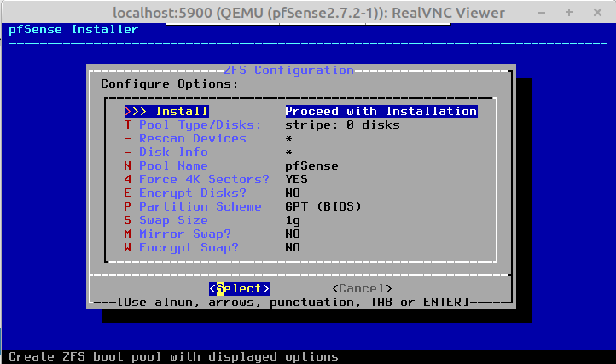Click the 'stripe: 0 disks' value

[x=343, y=124]
